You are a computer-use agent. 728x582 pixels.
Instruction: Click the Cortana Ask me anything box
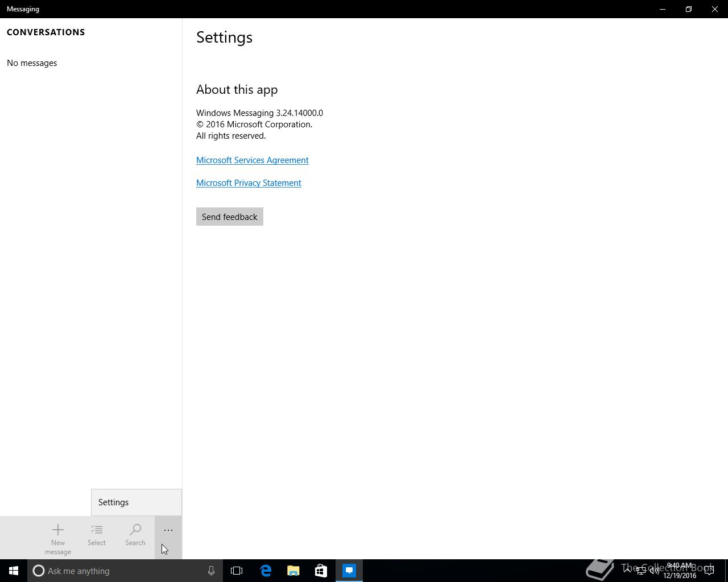point(125,571)
